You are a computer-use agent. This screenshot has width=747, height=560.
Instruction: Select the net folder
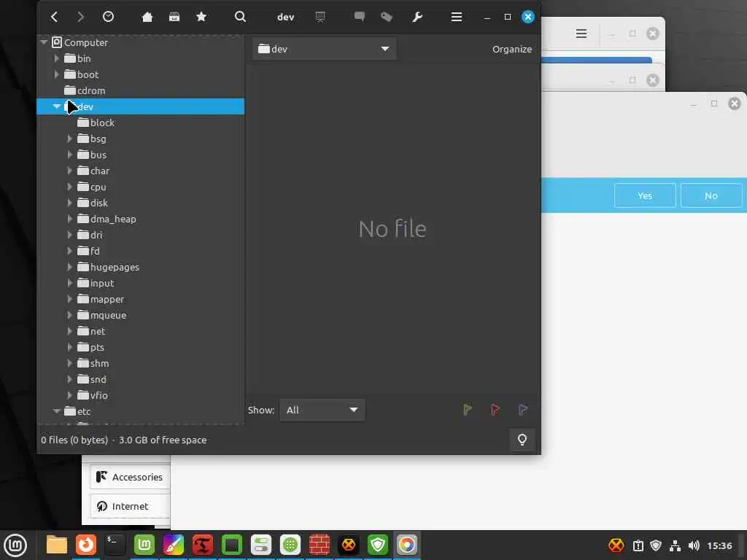[91, 332]
